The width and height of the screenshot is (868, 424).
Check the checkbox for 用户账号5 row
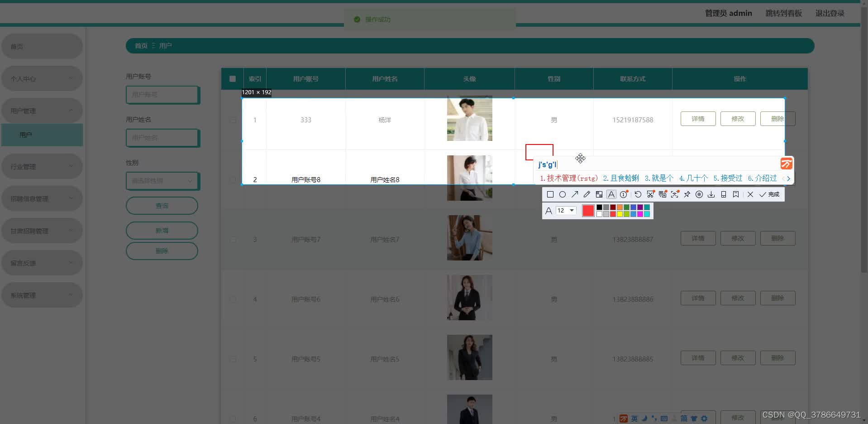[233, 359]
